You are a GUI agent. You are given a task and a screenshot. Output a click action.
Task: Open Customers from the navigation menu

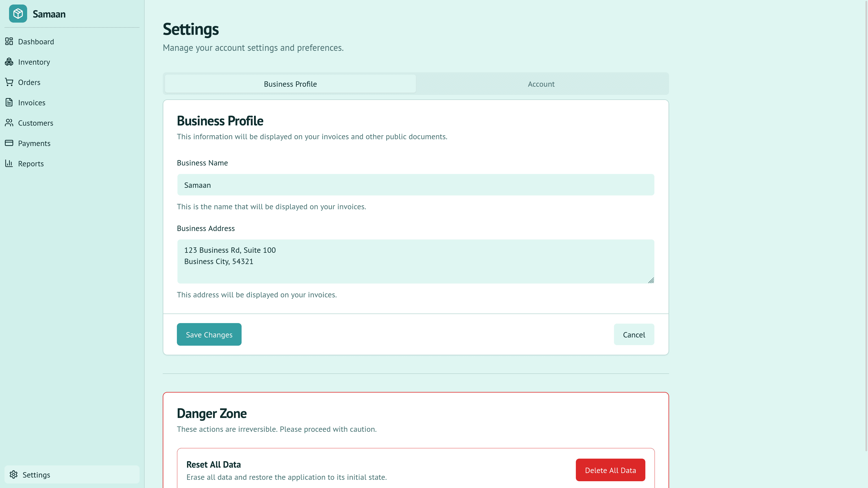[35, 123]
